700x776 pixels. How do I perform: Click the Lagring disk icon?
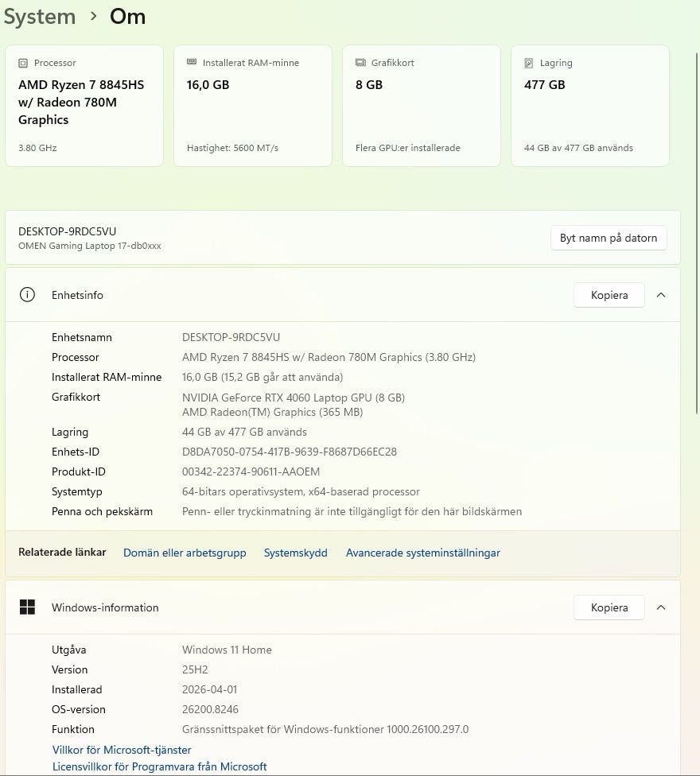529,63
